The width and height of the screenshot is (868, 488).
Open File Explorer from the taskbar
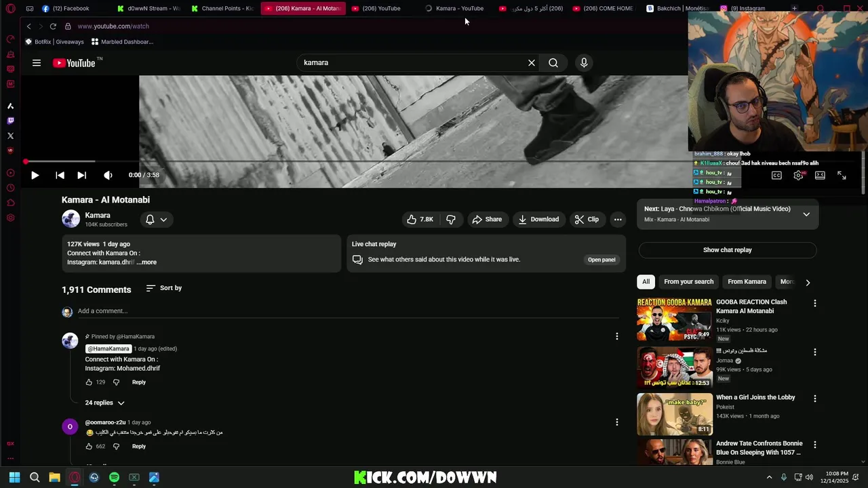point(54,477)
